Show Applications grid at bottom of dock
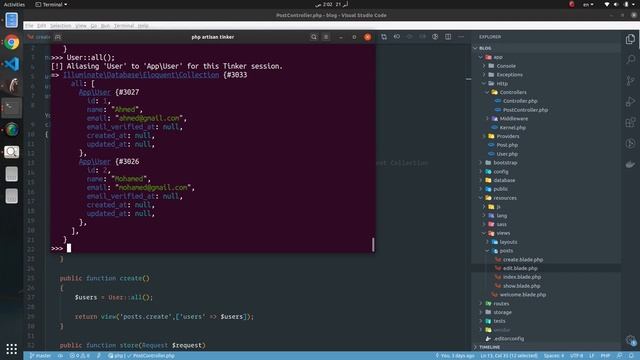The image size is (640, 360). click(12, 349)
